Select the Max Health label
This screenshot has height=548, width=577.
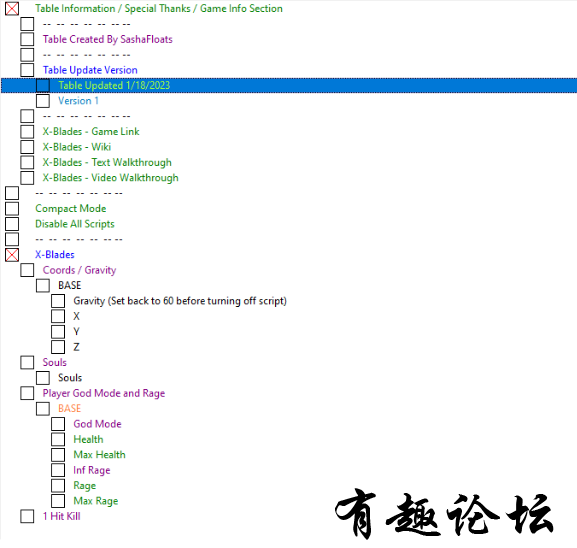point(99,455)
